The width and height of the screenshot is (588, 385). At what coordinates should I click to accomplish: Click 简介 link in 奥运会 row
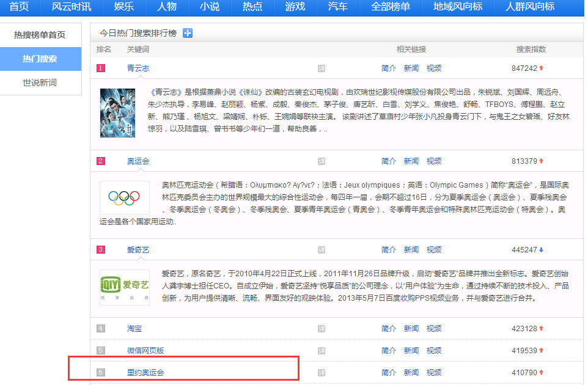389,161
